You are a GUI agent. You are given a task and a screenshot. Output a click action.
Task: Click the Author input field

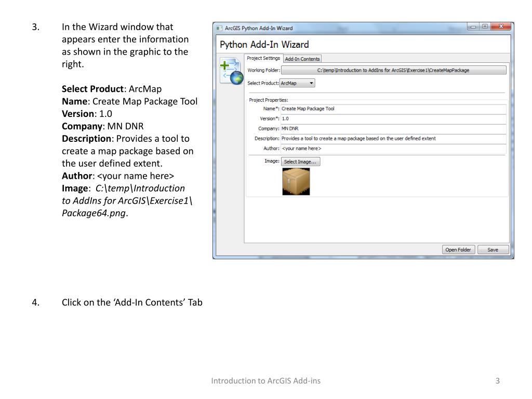[x=394, y=148]
